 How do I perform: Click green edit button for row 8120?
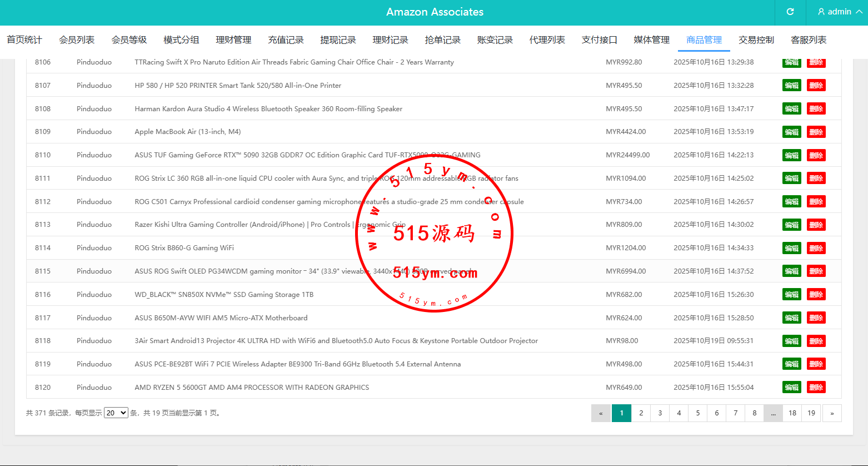pyautogui.click(x=791, y=388)
